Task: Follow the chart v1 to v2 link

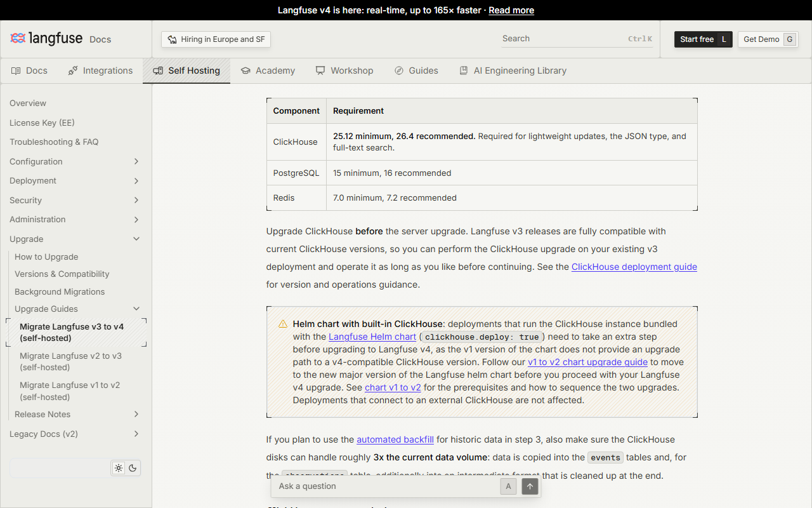Action: (x=393, y=387)
